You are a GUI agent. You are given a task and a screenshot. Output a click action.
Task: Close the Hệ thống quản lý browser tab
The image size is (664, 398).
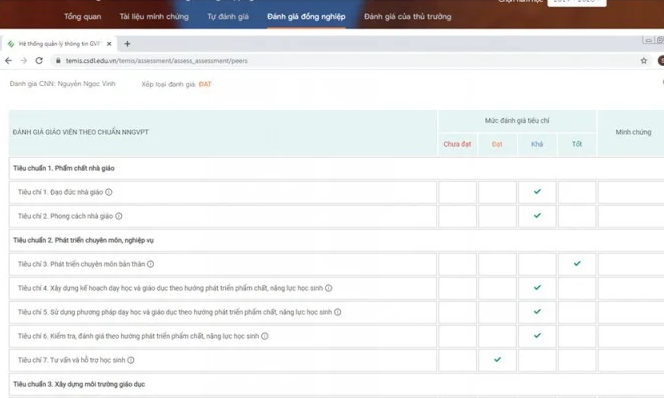pos(109,44)
